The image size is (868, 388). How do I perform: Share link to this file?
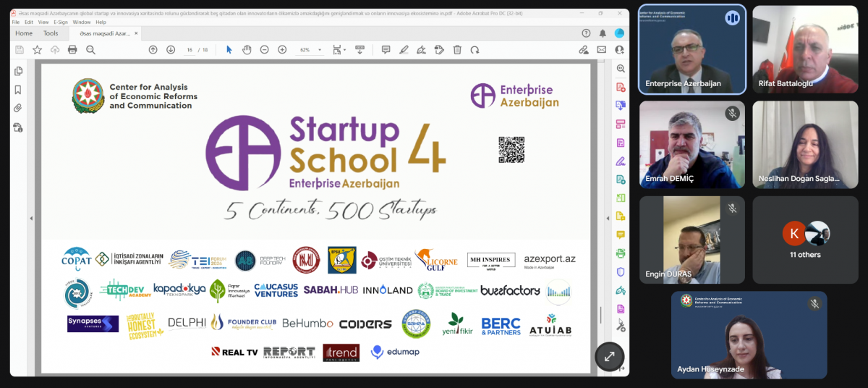[x=584, y=49]
